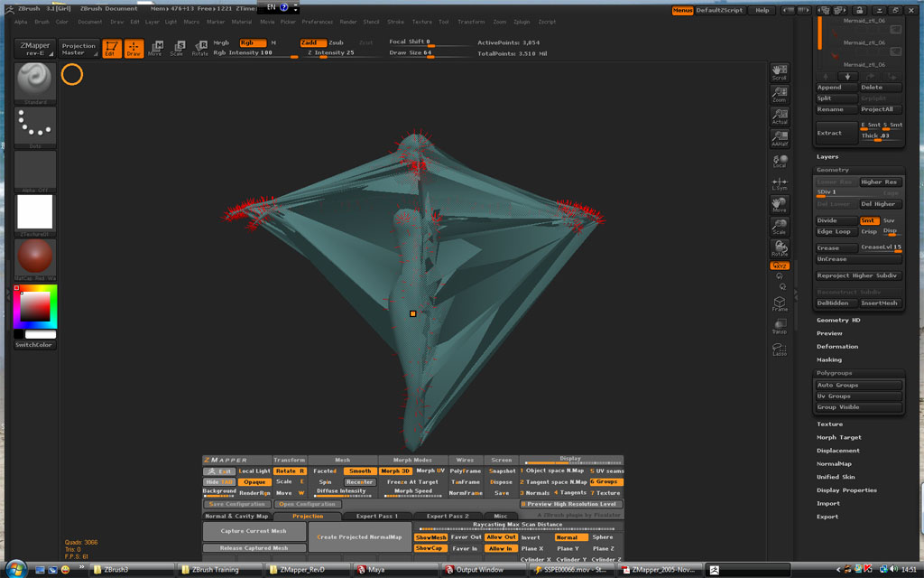Viewport: 924px width, 578px height.
Task: Expand the Geometry HD subpalette
Action: [x=838, y=321]
